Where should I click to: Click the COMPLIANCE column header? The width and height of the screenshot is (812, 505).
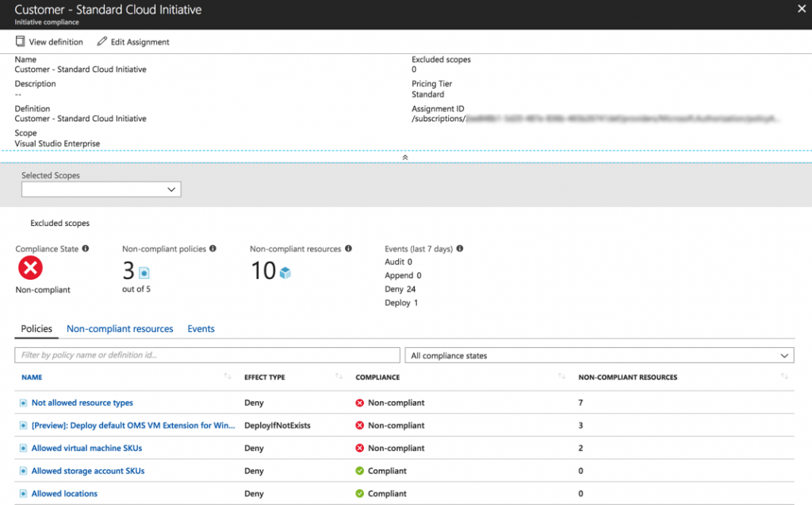point(377,377)
